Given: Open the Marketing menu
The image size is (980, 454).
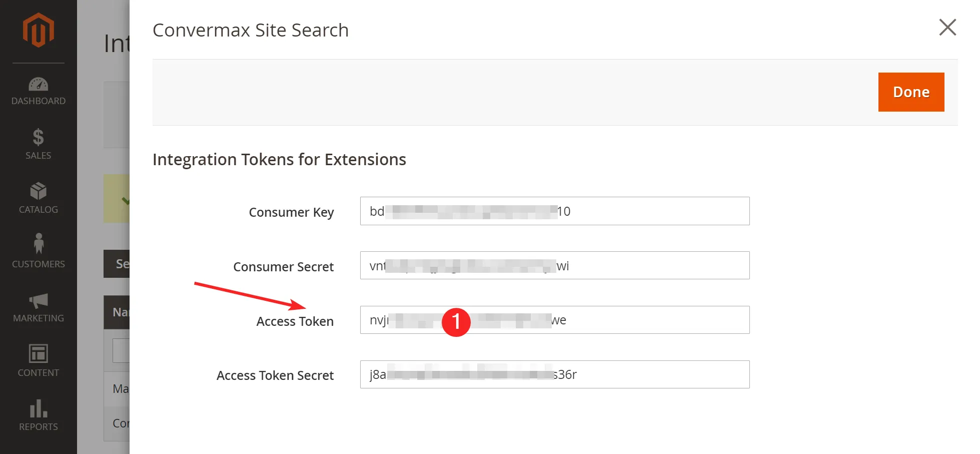Looking at the screenshot, I should (x=38, y=307).
